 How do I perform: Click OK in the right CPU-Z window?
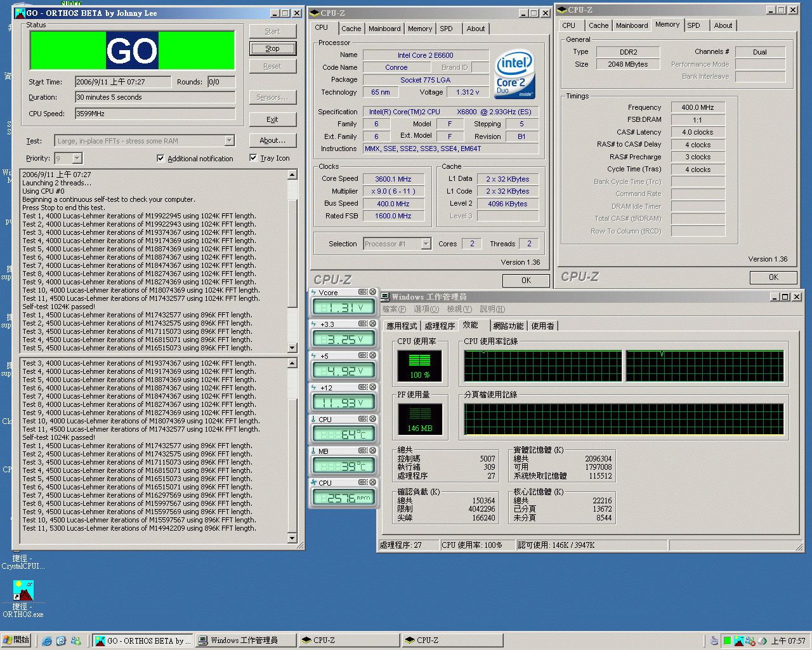click(x=773, y=277)
